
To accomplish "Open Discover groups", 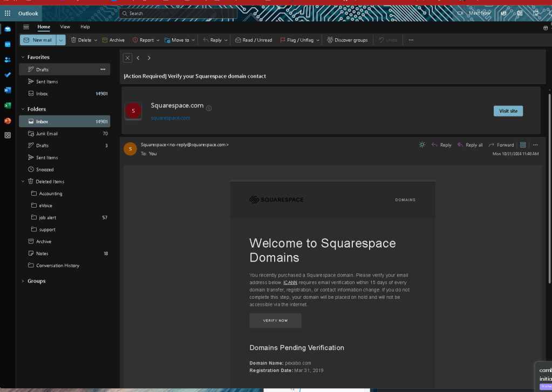I will tap(347, 40).
